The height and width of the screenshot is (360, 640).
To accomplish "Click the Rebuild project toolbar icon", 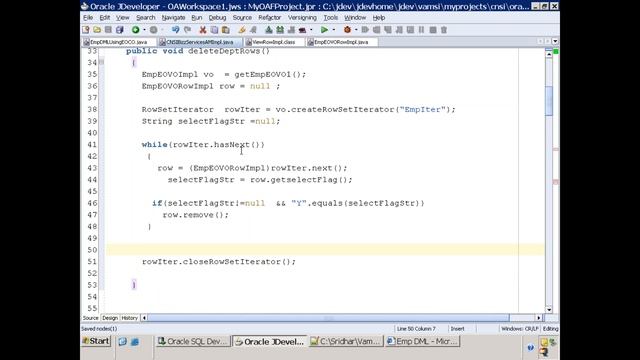I will [280, 30].
